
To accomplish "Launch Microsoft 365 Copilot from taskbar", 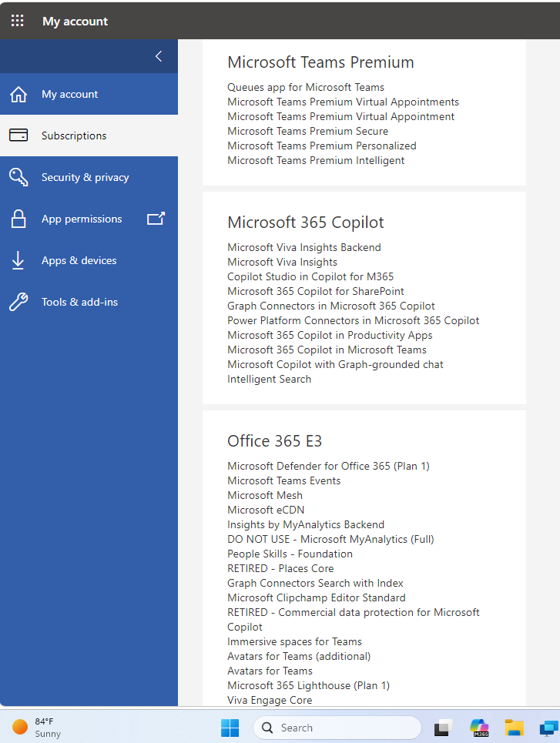I will (479, 728).
